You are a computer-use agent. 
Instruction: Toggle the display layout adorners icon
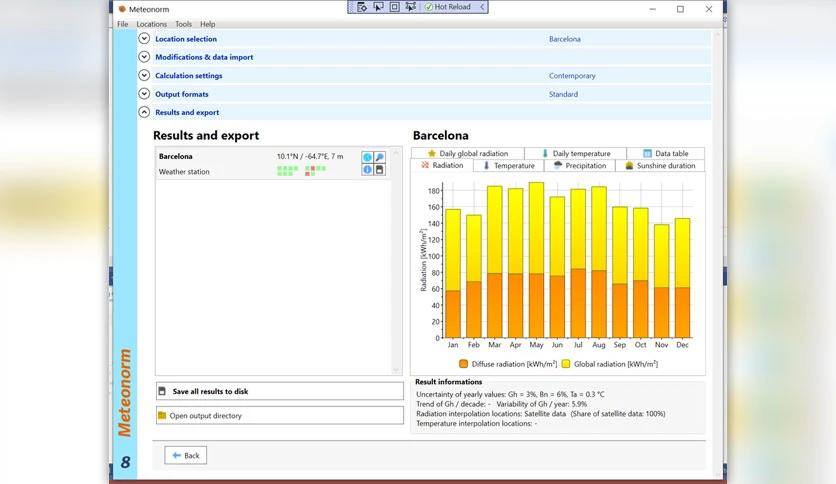(x=395, y=7)
